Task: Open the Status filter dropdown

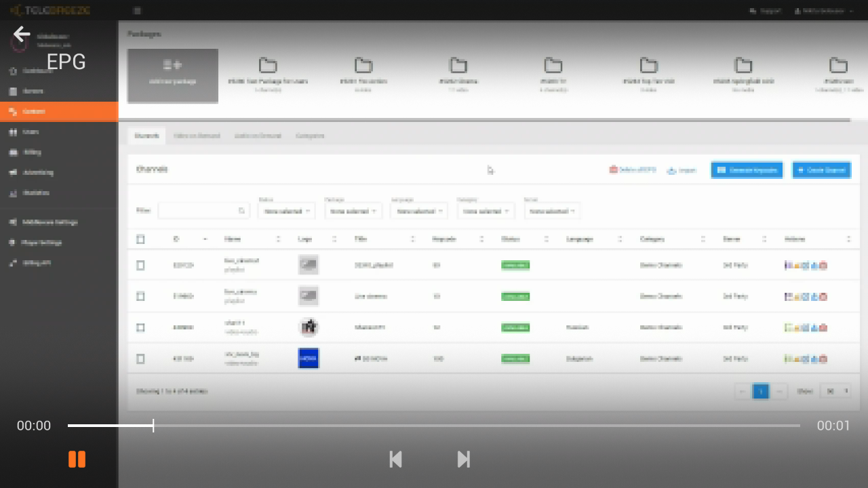Action: (286, 211)
